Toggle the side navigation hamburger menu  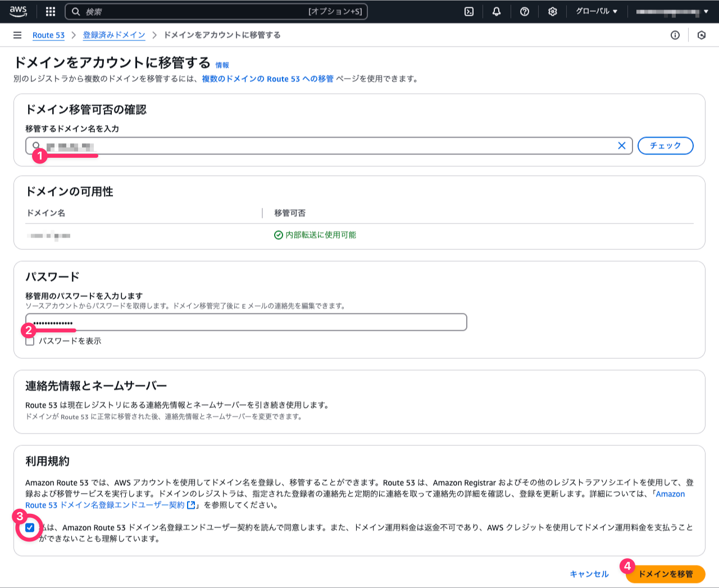(x=17, y=35)
